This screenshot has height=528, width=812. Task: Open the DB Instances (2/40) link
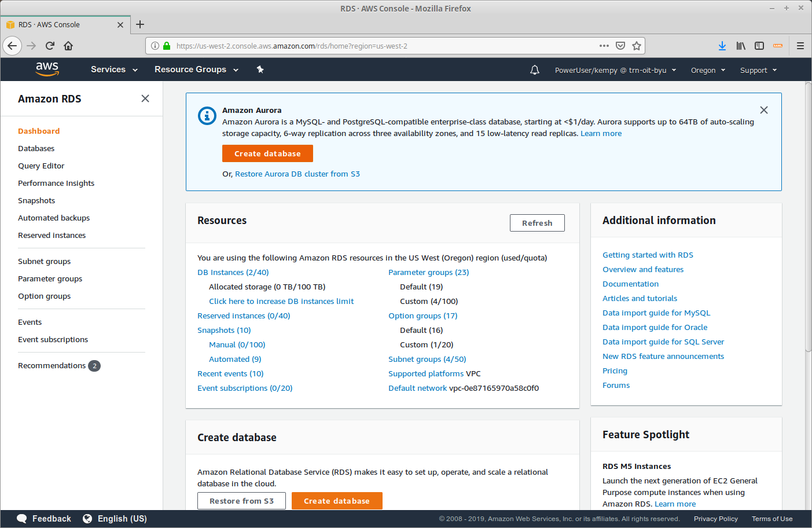pos(233,273)
